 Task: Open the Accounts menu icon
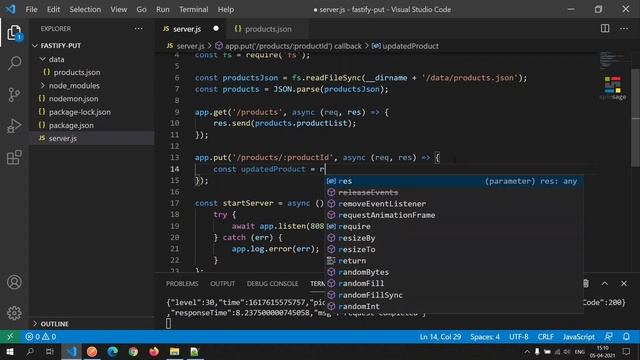(x=14, y=282)
